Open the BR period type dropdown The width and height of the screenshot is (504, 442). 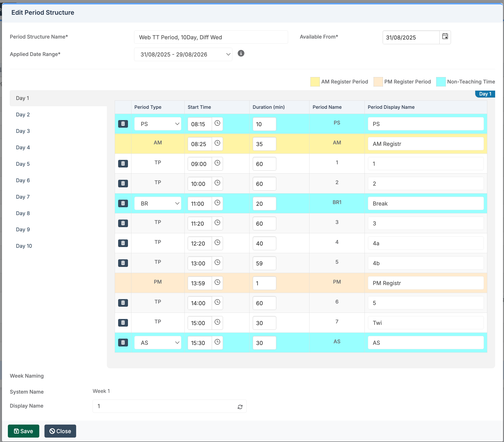pos(158,203)
